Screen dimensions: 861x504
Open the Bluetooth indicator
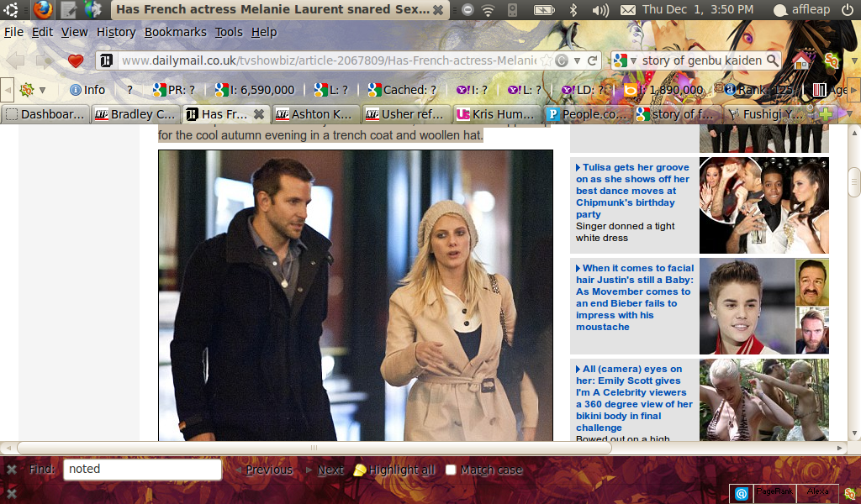(x=573, y=9)
